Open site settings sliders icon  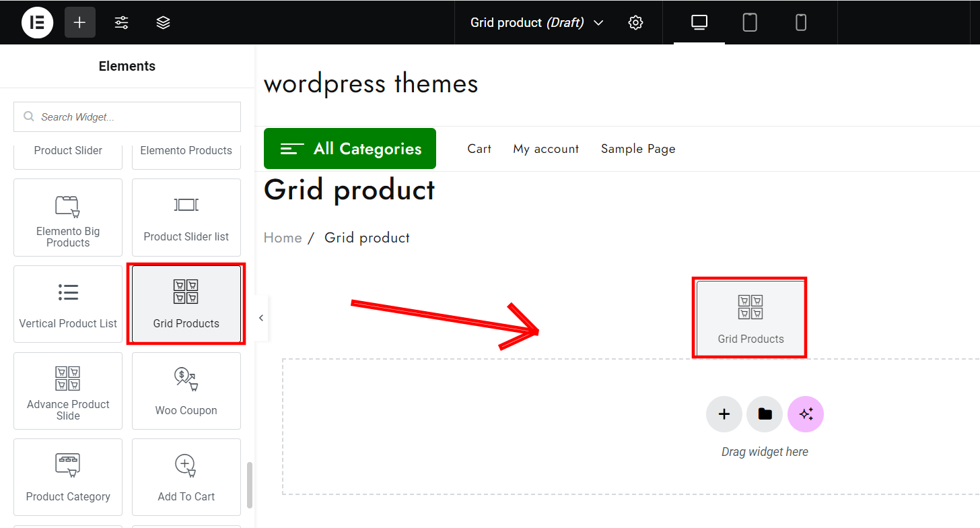(121, 22)
